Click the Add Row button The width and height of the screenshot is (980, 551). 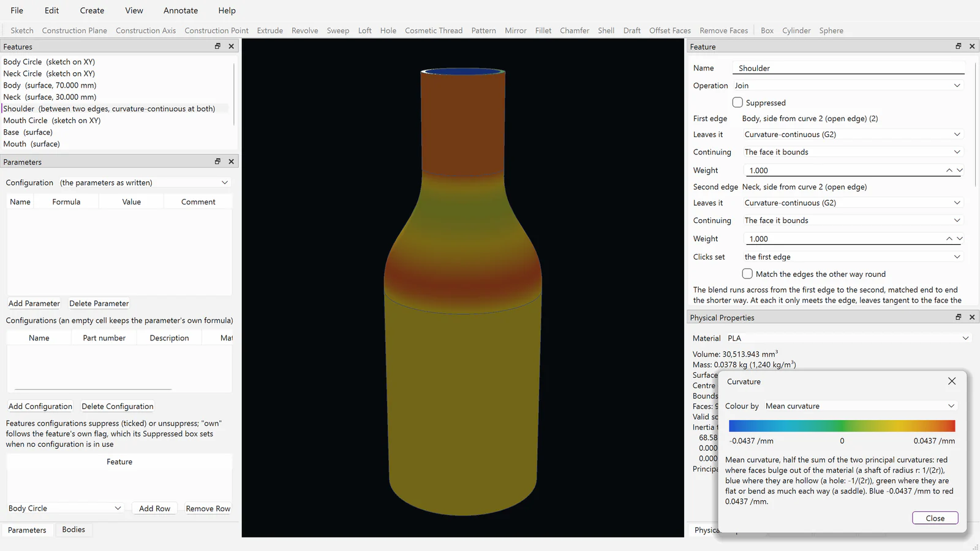pos(154,508)
